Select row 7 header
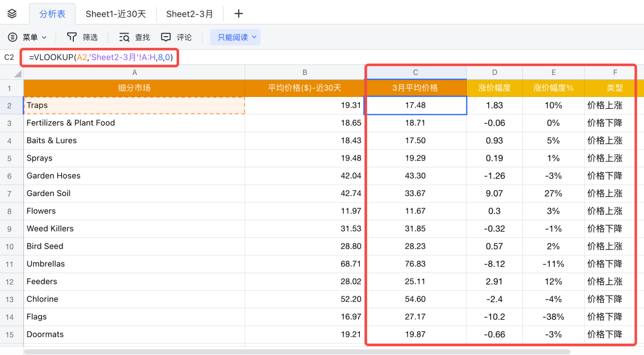The width and height of the screenshot is (644, 355). point(10,194)
